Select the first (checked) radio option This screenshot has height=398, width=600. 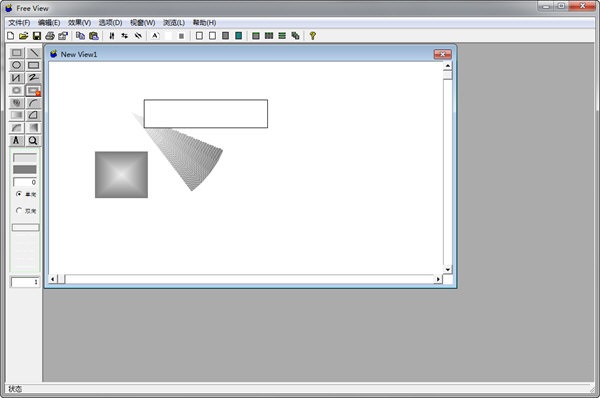[x=19, y=194]
